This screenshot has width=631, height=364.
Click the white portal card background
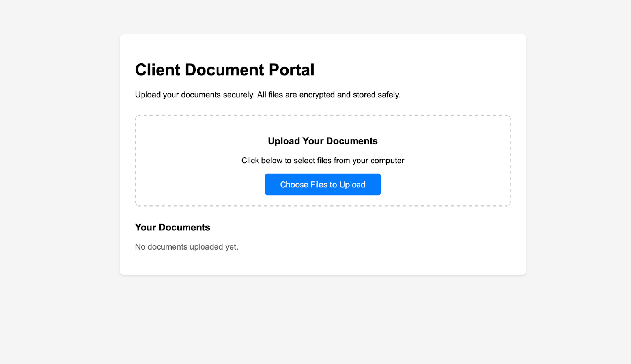coord(454,245)
